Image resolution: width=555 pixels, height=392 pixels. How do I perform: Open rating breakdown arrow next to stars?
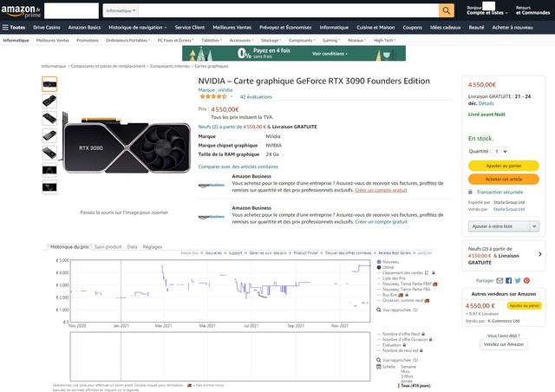[x=232, y=96]
